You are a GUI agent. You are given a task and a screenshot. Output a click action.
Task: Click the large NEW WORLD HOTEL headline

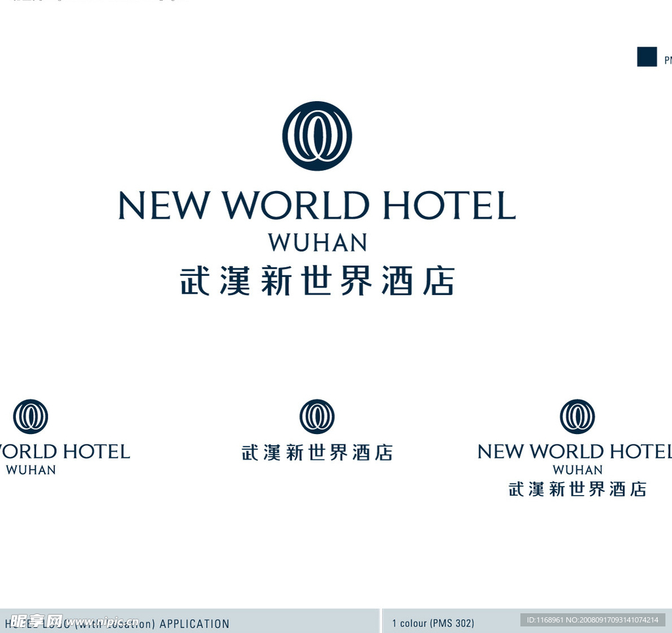point(317,206)
